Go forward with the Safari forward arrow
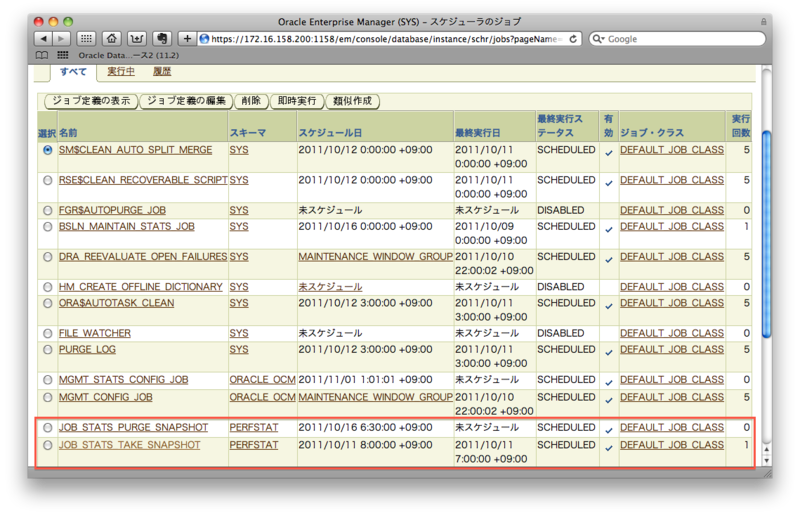Image resolution: width=800 pixels, height=520 pixels. tap(61, 39)
